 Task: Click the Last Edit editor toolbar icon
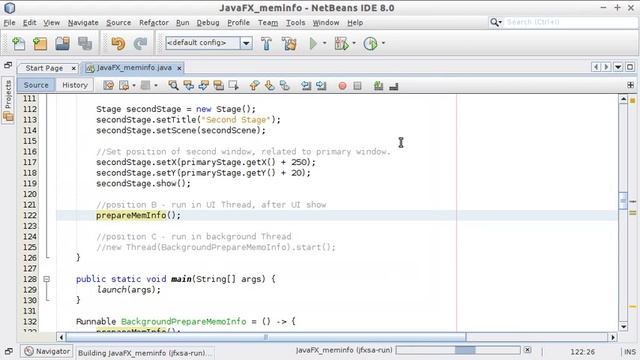109,85
